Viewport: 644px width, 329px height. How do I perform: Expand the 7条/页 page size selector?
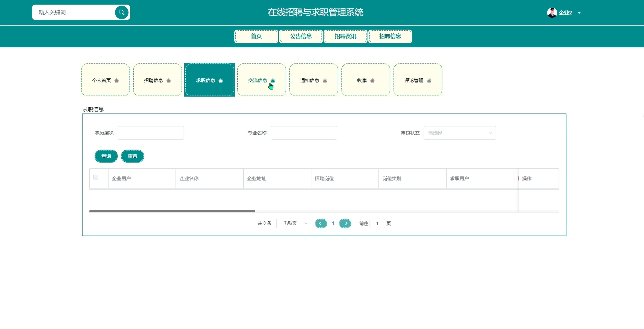coord(293,223)
